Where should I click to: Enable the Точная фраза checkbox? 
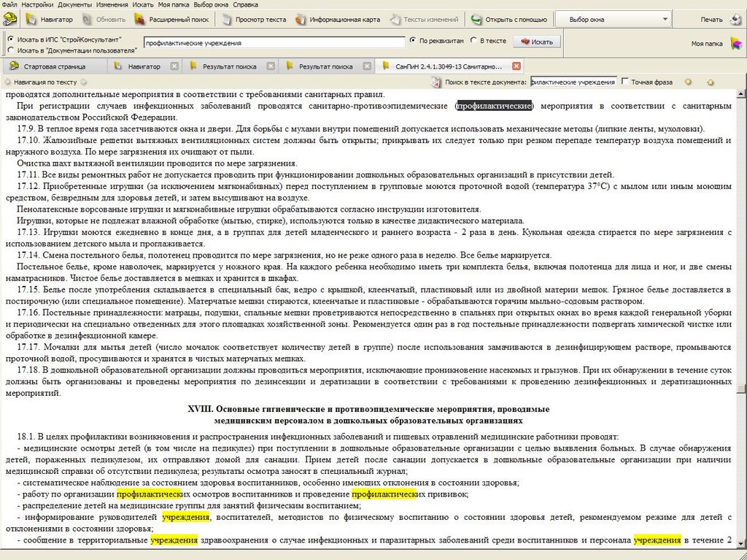[625, 82]
